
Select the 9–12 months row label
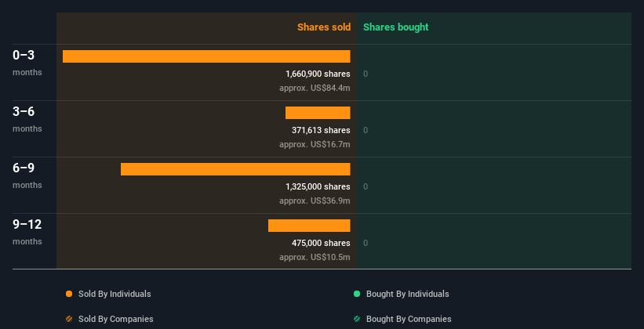(x=27, y=232)
